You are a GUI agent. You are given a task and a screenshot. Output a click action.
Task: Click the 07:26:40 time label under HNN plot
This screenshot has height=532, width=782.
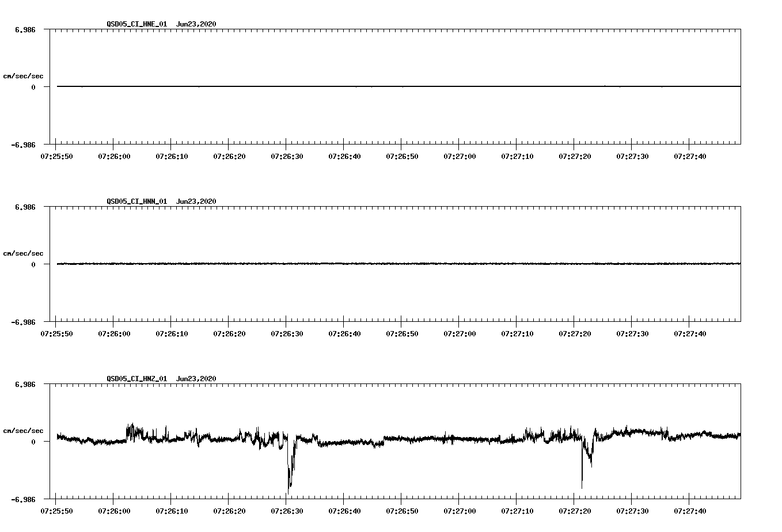(344, 333)
